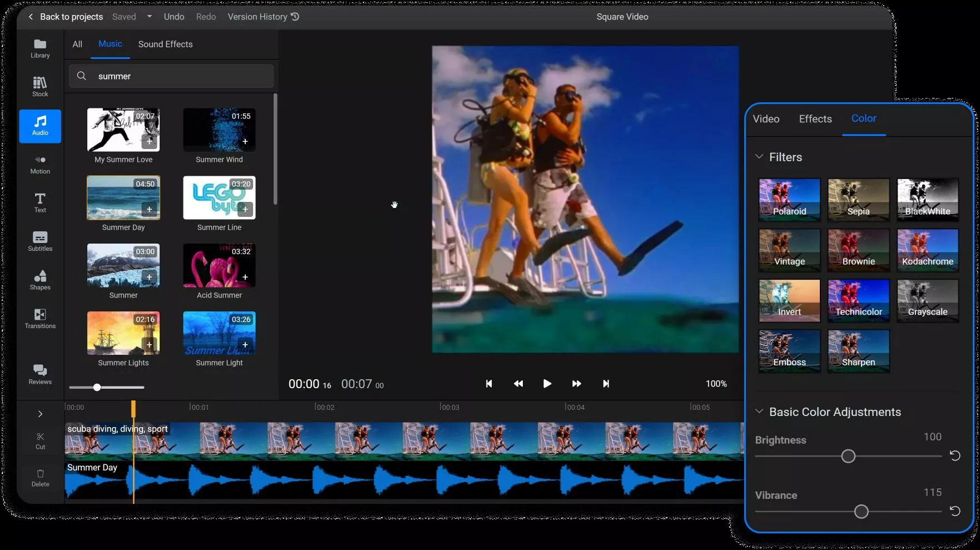Reset the Brightness slider
Image resolution: width=980 pixels, height=550 pixels.
point(956,455)
